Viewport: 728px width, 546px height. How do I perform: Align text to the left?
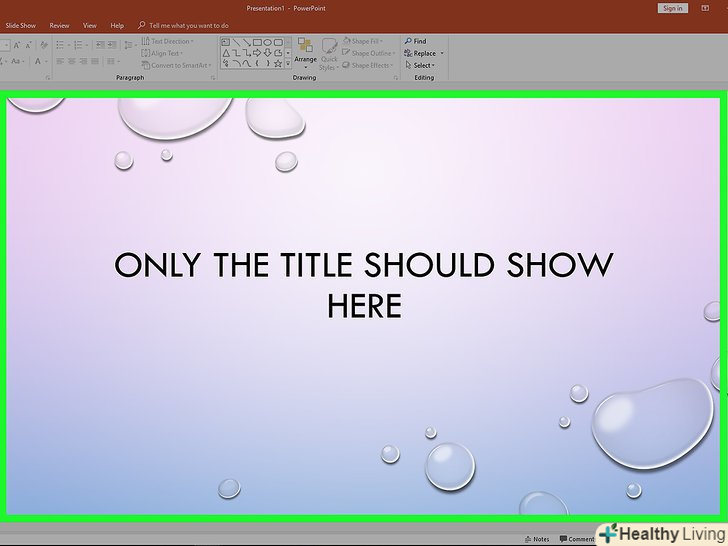60,61
